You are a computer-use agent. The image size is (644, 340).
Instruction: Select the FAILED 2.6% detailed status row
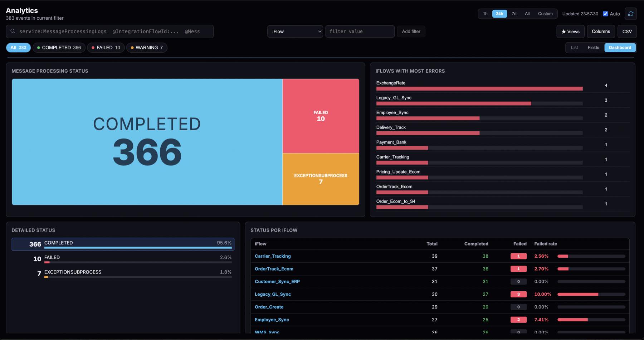[x=123, y=259]
